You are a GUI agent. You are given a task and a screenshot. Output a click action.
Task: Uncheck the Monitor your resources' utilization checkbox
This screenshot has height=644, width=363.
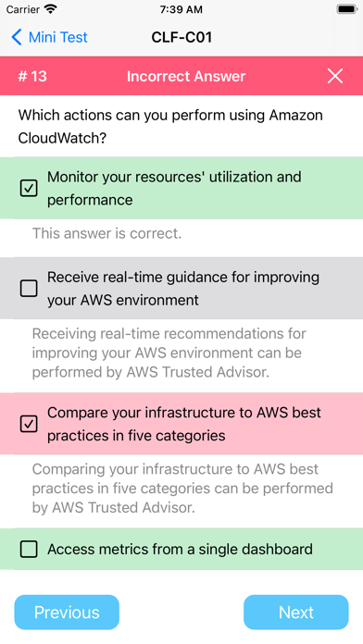click(x=29, y=189)
